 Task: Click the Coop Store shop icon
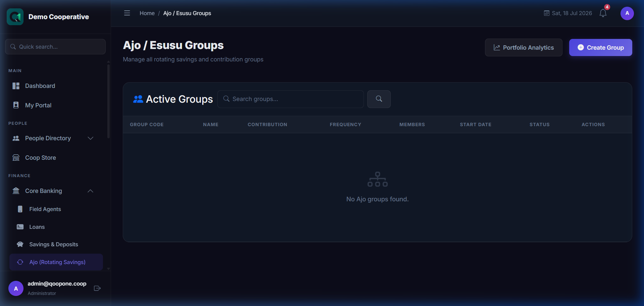[x=16, y=158]
